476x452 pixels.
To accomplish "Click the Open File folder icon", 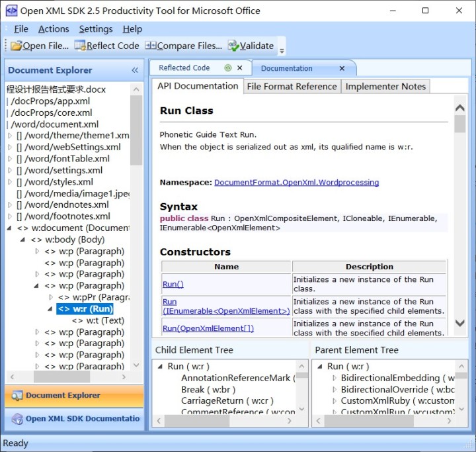I will [17, 46].
